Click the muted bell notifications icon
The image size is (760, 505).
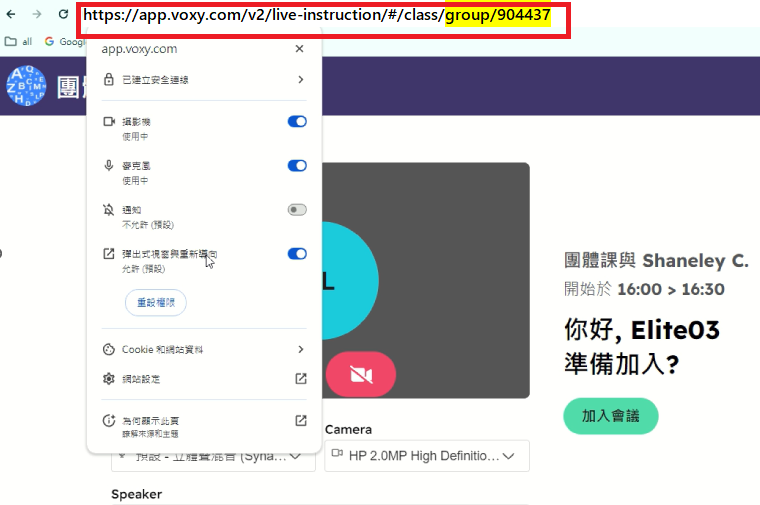tap(109, 210)
